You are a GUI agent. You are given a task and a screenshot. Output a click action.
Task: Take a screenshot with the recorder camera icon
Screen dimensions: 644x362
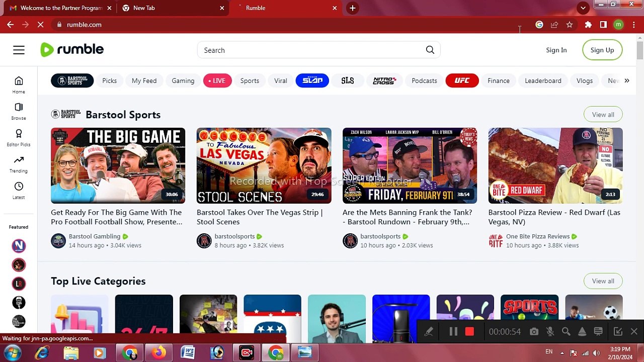[x=534, y=331]
